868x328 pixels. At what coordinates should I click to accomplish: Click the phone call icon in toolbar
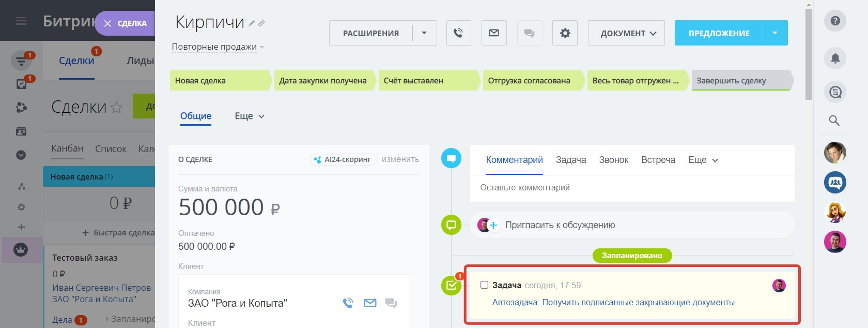tap(458, 33)
